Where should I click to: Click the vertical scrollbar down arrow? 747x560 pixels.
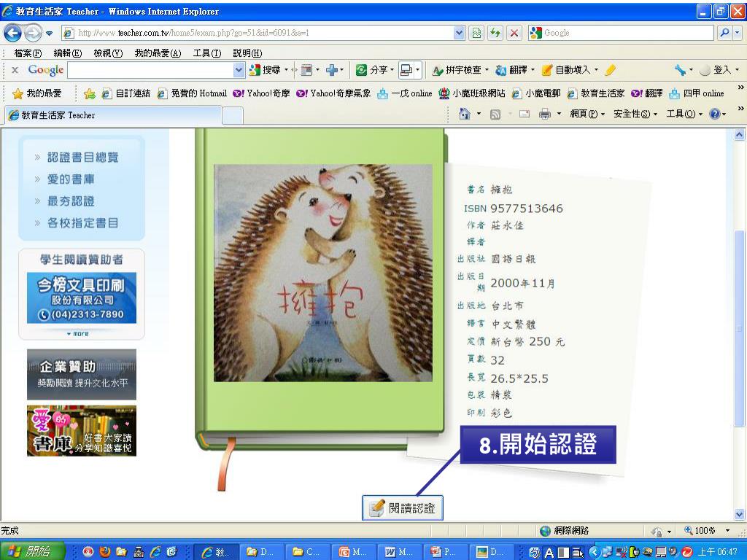click(x=739, y=514)
